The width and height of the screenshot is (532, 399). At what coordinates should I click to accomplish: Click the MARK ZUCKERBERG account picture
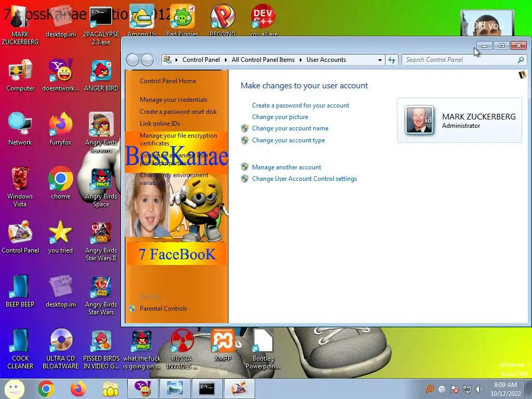[419, 120]
